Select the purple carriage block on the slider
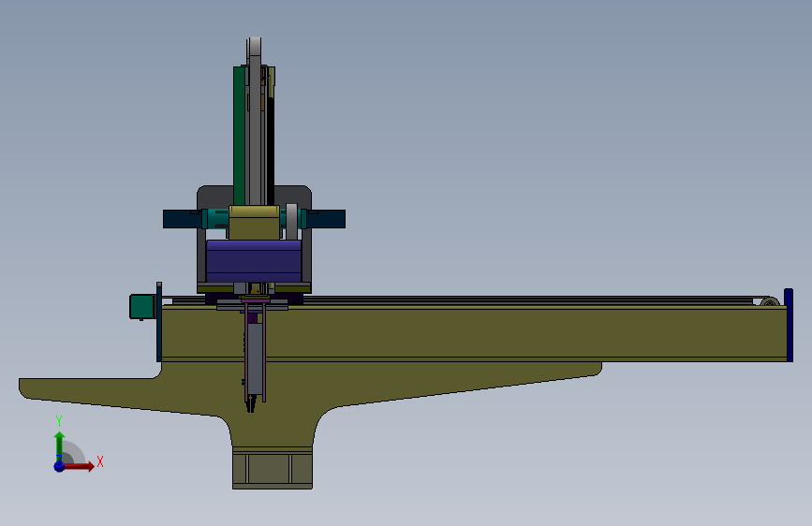The height and width of the screenshot is (526, 812). pyautogui.click(x=254, y=261)
